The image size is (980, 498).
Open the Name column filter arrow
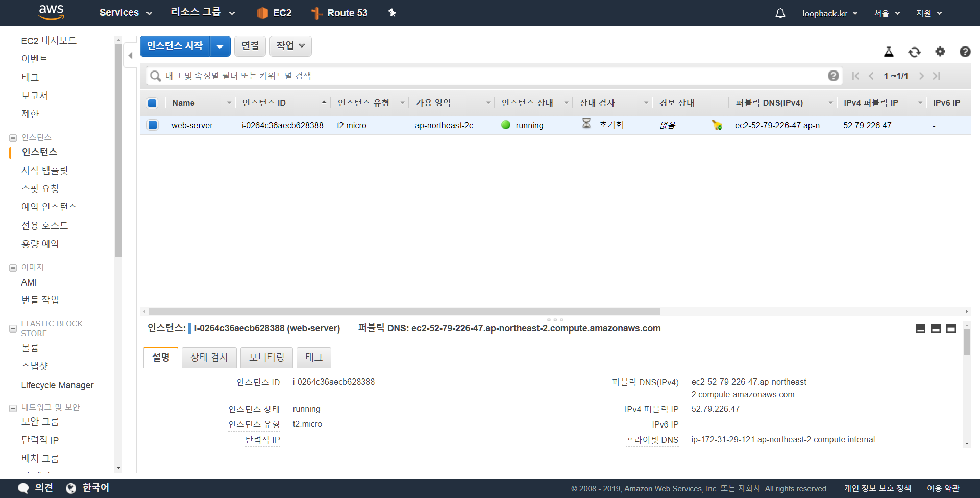[229, 103]
